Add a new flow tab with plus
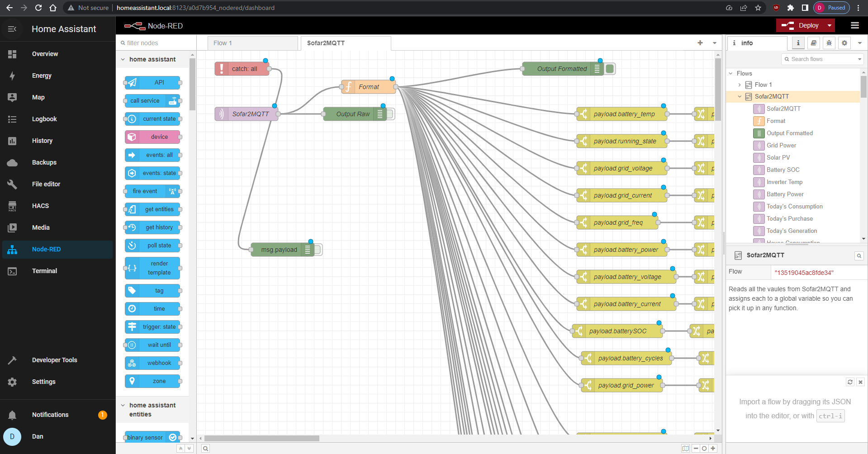 (x=700, y=43)
